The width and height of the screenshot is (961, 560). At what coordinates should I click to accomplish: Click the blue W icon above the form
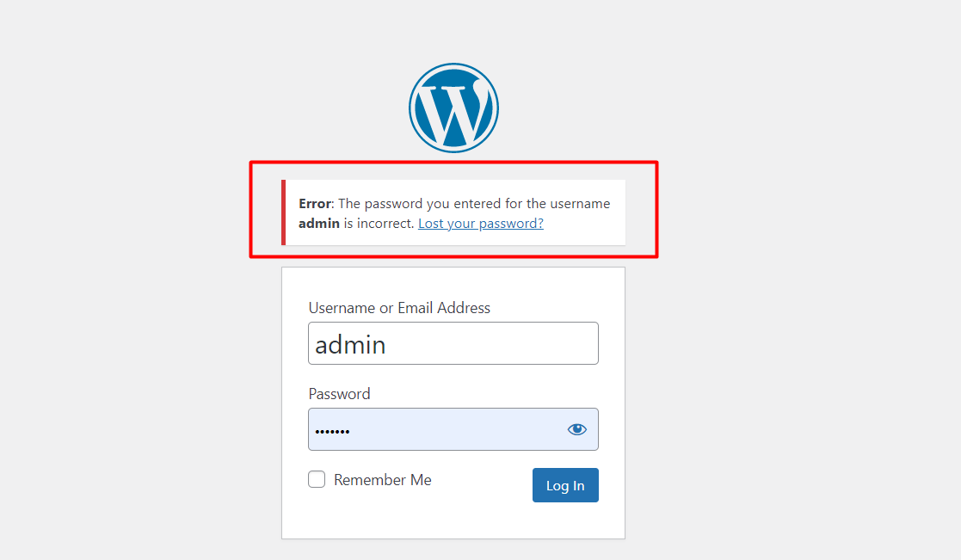point(453,107)
